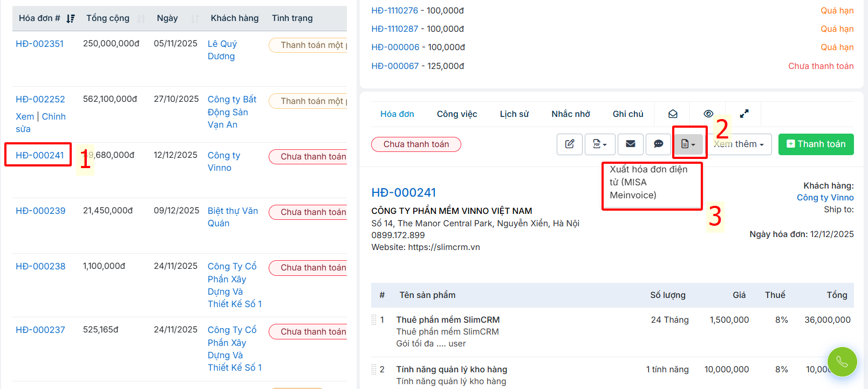
Task: Click Chỉnh sửa link under HĐ-002252
Action: point(53,117)
